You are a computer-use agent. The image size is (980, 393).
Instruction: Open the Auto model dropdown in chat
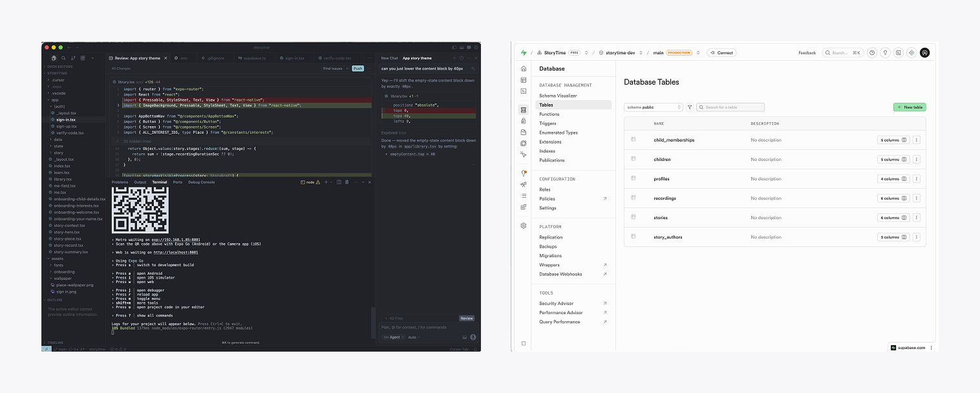pyautogui.click(x=414, y=337)
